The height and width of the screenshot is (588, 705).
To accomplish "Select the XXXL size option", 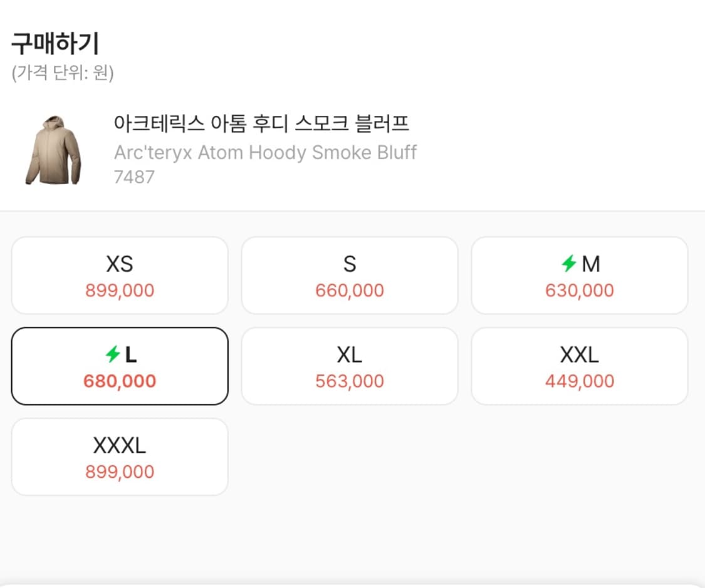I will (120, 456).
